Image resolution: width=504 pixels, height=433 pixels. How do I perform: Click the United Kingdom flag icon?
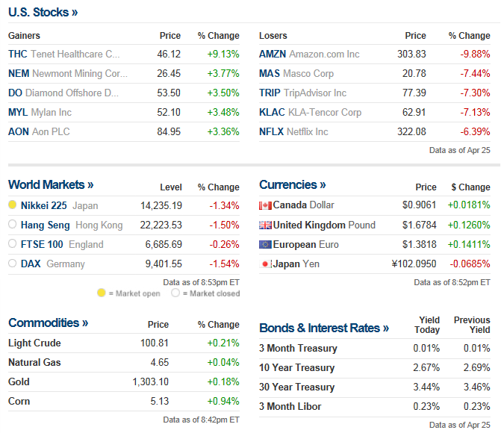point(265,225)
